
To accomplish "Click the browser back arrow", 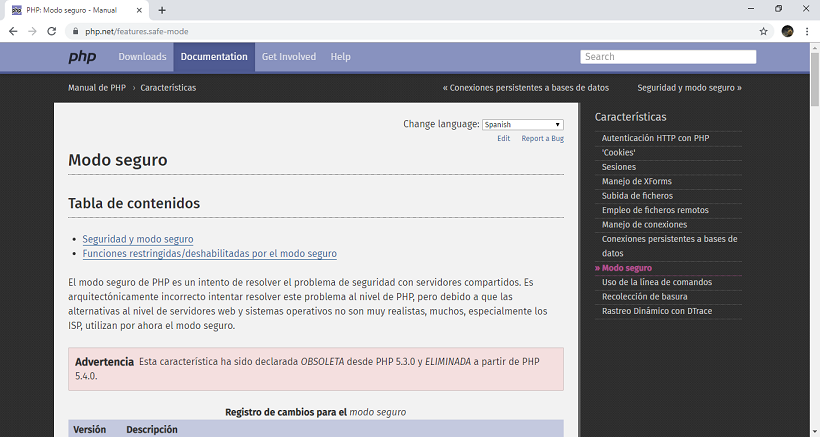I will coord(13,31).
